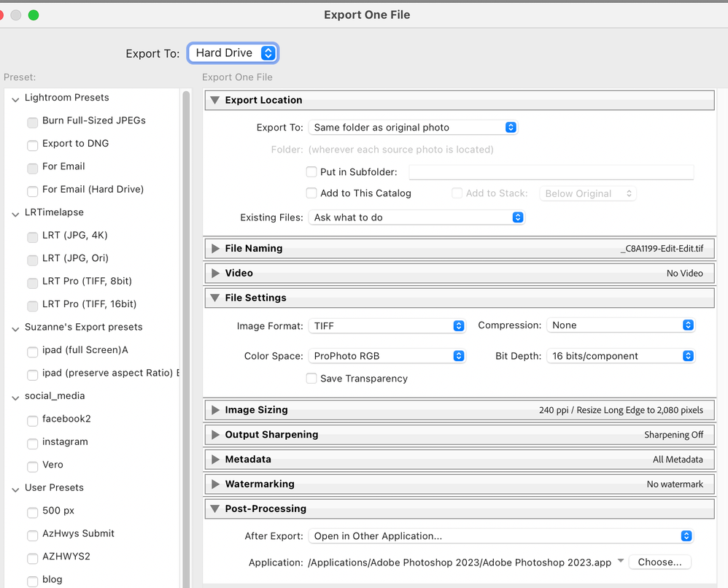728x588 pixels.
Task: Expand the File Naming section
Action: pos(215,249)
